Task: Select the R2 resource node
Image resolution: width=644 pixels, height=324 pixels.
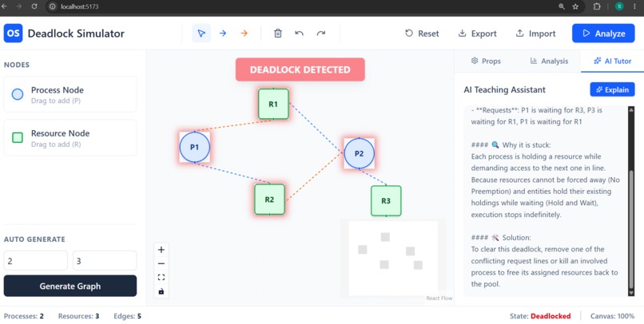Action: [269, 200]
